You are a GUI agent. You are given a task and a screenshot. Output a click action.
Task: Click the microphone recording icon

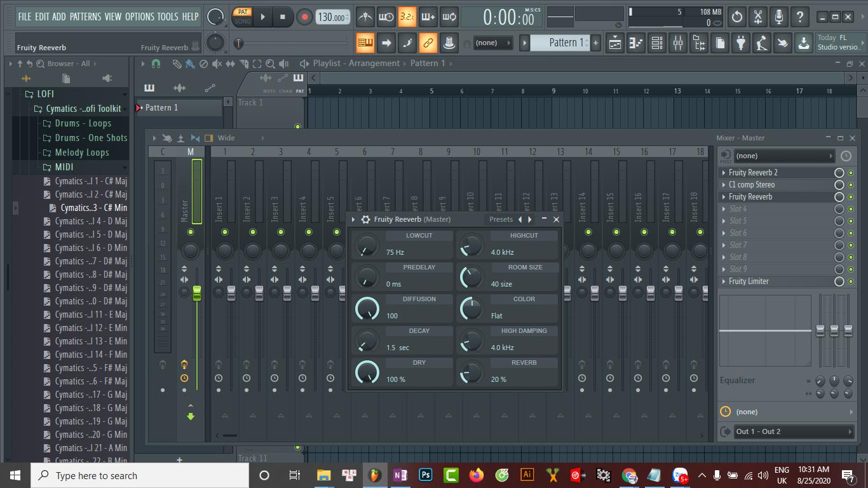(x=778, y=17)
